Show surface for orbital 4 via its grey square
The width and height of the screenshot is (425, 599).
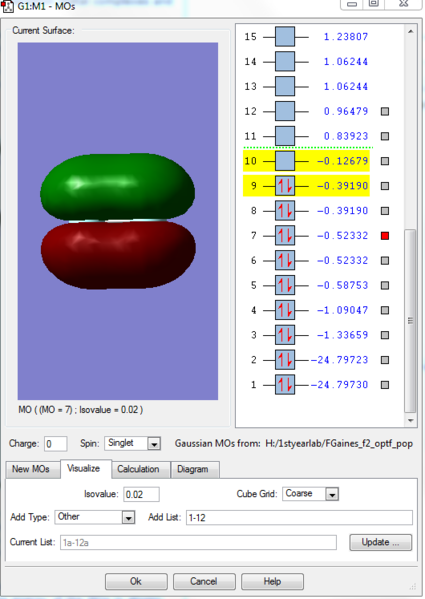coord(385,310)
